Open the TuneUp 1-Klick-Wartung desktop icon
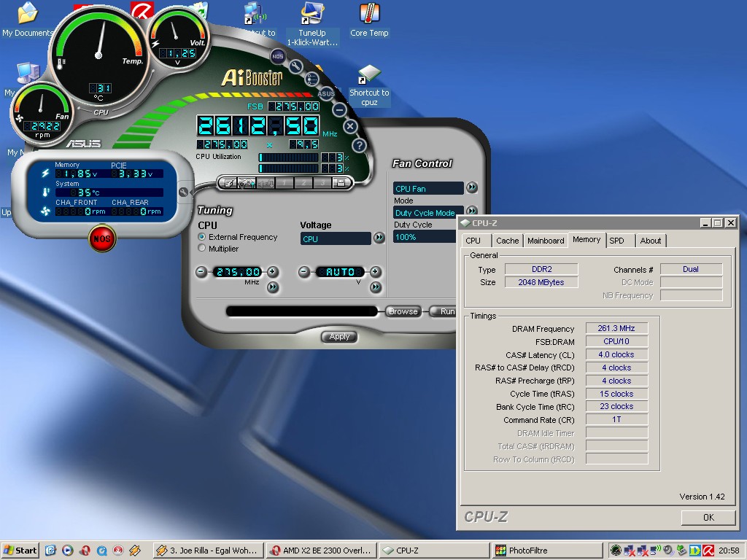 [x=312, y=24]
